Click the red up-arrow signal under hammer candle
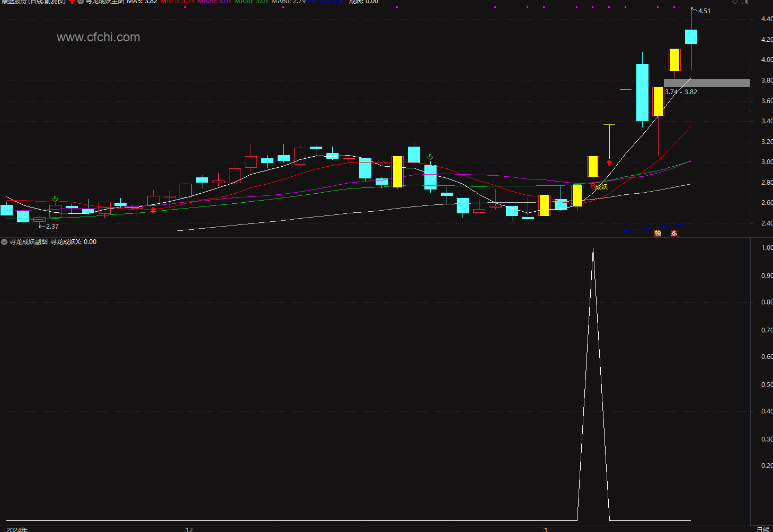The height and width of the screenshot is (532, 773). tap(609, 163)
